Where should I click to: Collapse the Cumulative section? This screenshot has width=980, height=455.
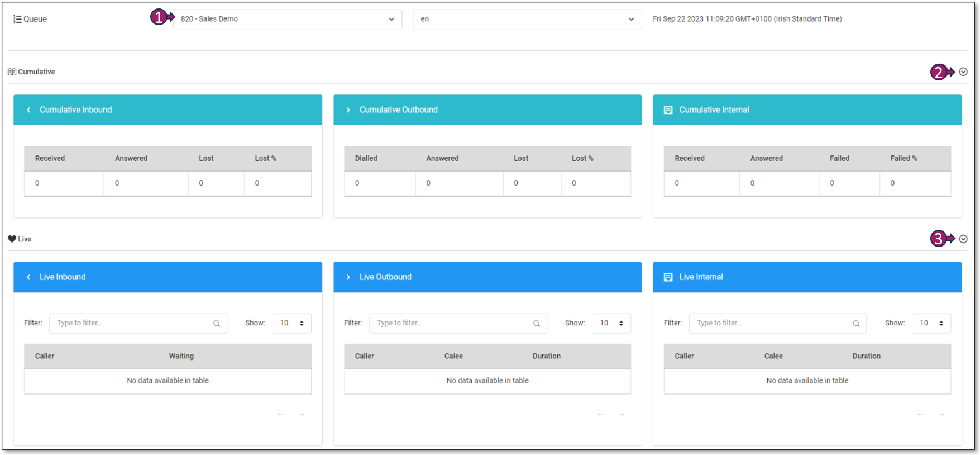[963, 72]
